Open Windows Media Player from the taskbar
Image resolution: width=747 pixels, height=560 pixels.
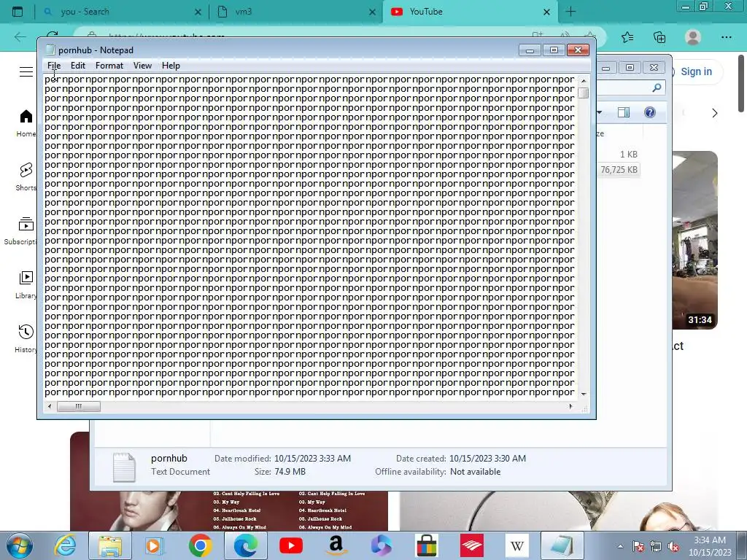click(x=153, y=545)
